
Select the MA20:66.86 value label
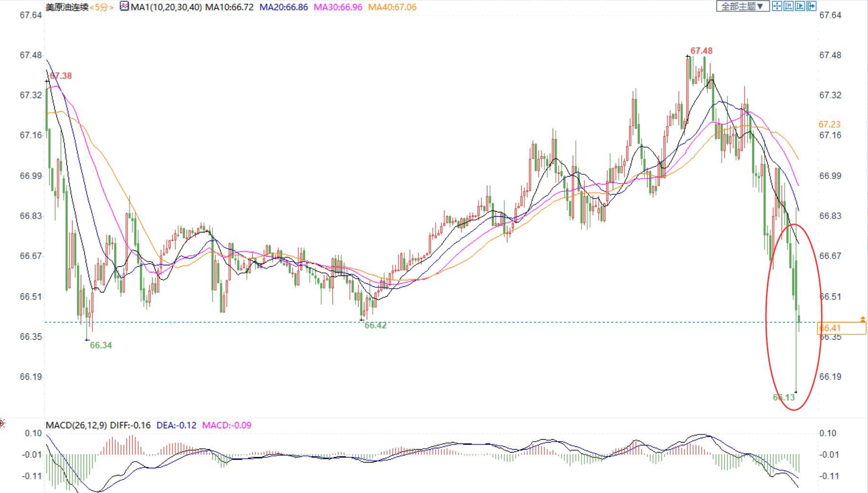284,7
